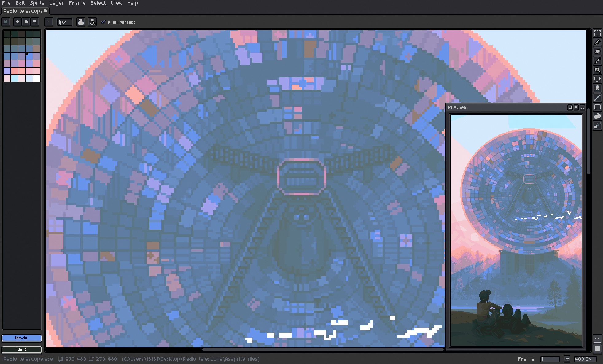This screenshot has height=364, width=603.
Task: Select the Move tool
Action: tap(597, 79)
